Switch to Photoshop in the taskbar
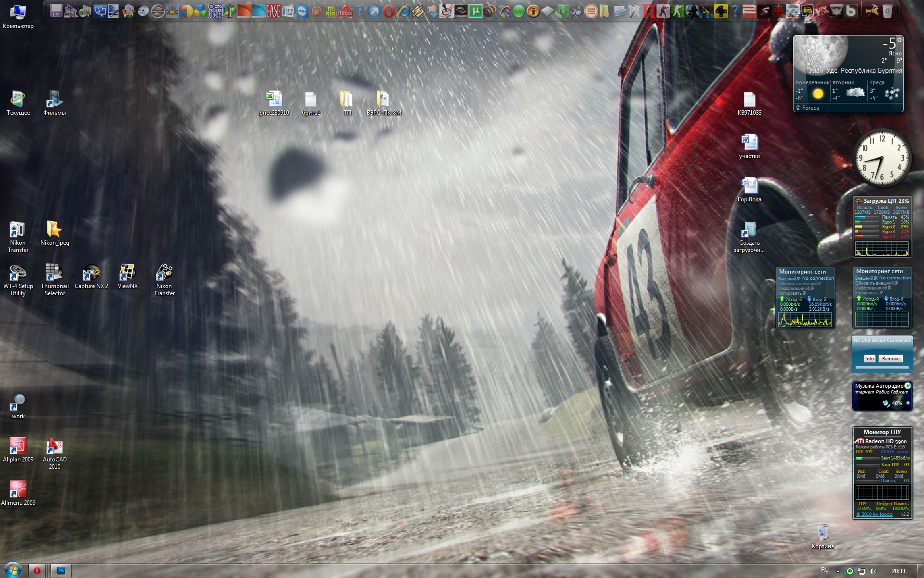 (x=61, y=571)
